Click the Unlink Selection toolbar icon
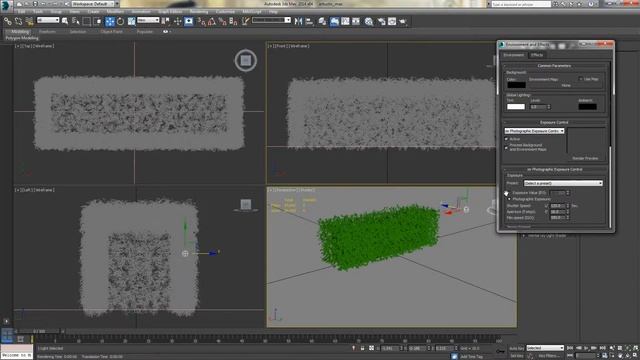This screenshot has width=640, height=360. tap(18, 21)
